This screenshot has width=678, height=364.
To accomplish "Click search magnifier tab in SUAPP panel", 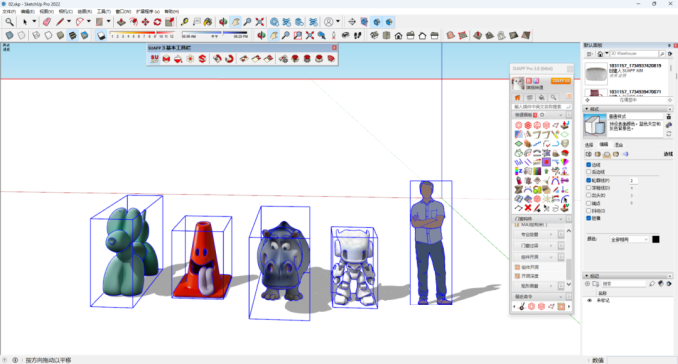I will pos(553,97).
